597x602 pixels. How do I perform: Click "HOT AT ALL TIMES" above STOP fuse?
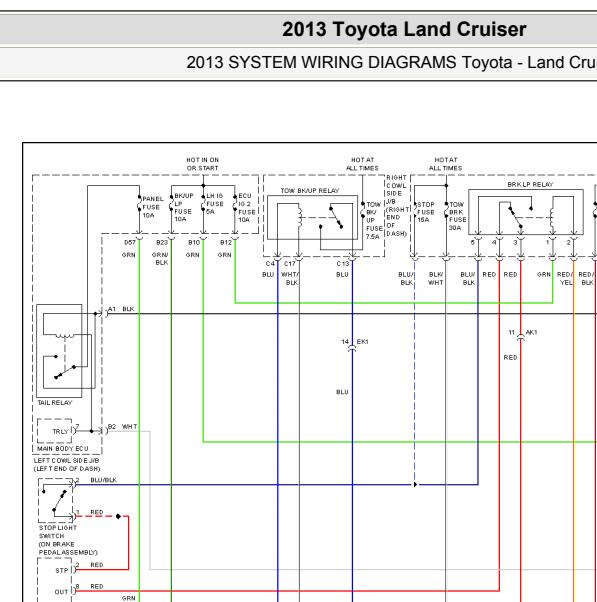446,164
